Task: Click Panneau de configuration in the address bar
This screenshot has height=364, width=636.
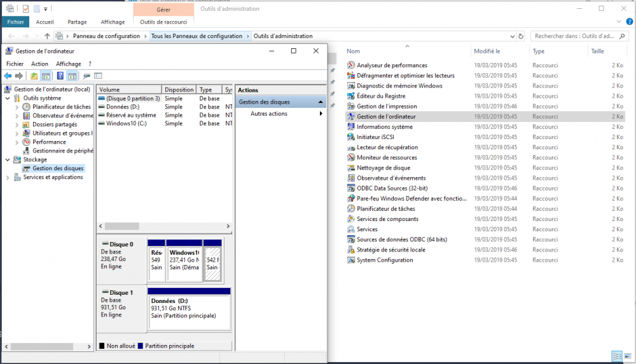Action: click(106, 36)
